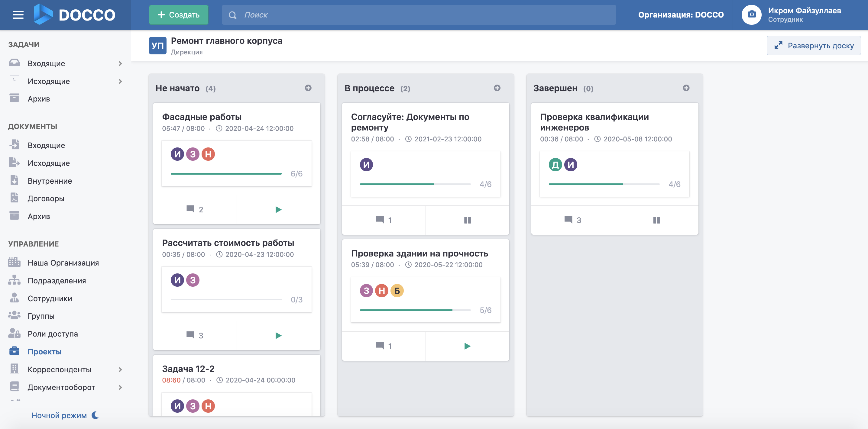Click Развернуть доску button
Screen dimensions: 868x429
(813, 45)
